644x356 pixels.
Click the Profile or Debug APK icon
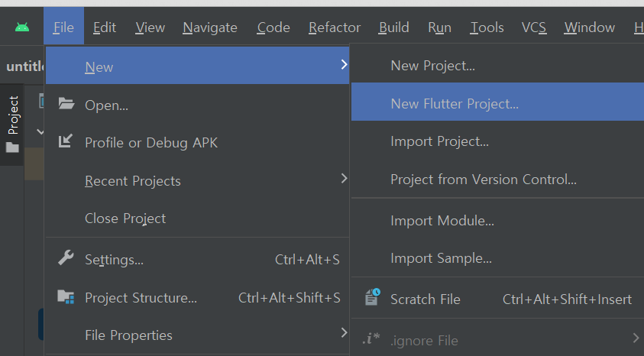pyautogui.click(x=66, y=142)
